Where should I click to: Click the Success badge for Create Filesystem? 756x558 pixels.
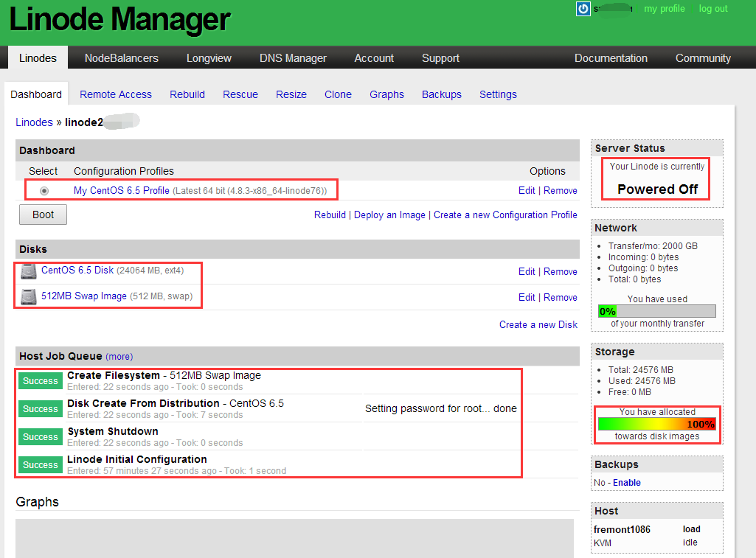(x=41, y=380)
